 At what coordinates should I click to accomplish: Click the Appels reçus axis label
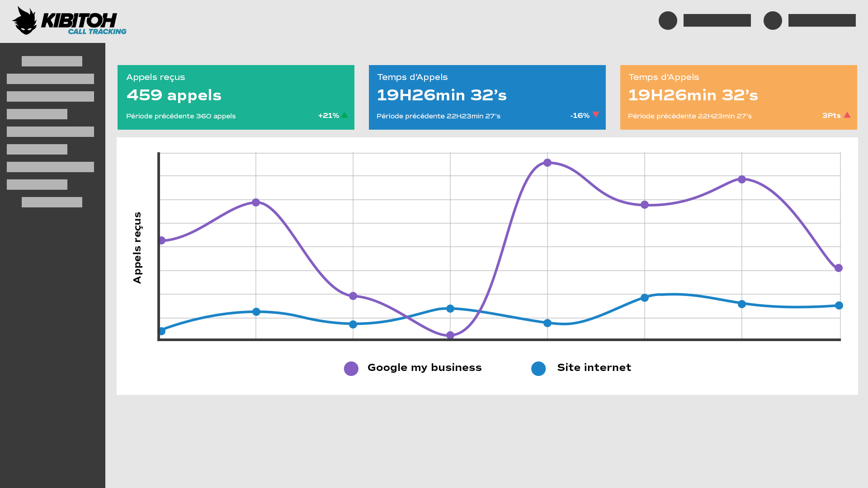click(x=137, y=248)
